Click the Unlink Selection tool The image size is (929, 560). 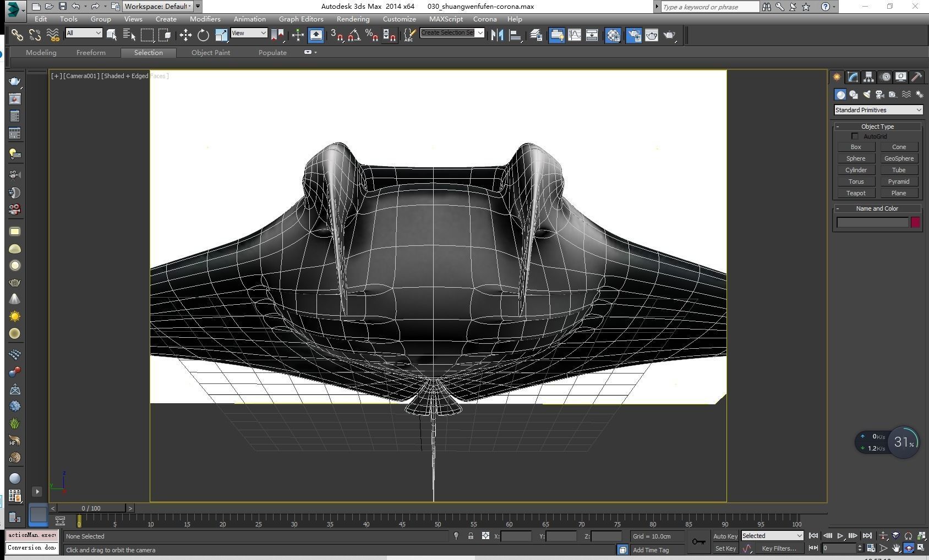coord(35,35)
